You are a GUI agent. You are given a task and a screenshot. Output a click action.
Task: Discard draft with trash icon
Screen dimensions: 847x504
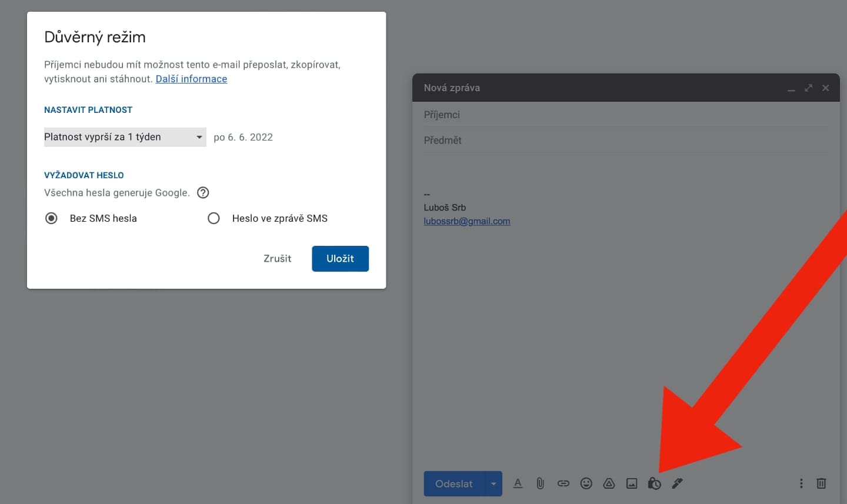click(x=821, y=483)
